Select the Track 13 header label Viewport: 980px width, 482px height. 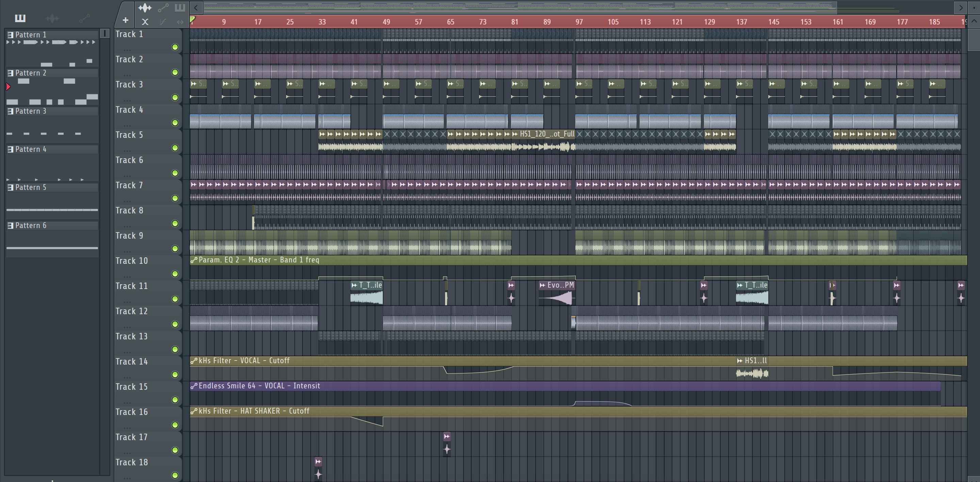coord(132,336)
